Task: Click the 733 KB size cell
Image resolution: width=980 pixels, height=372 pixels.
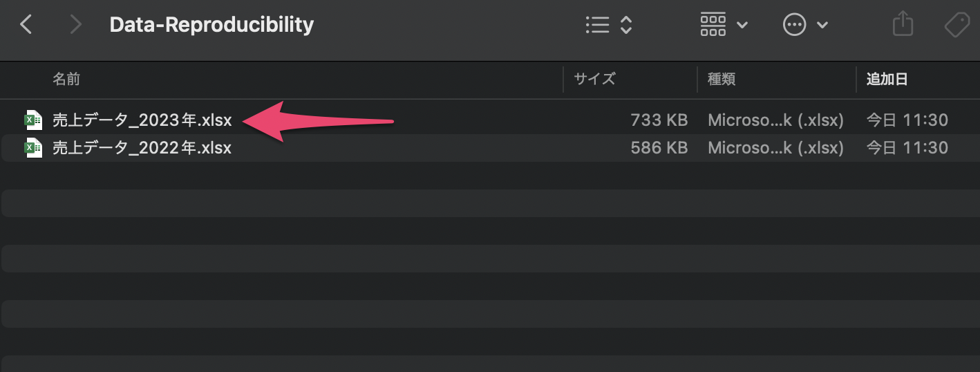Action: [659, 120]
